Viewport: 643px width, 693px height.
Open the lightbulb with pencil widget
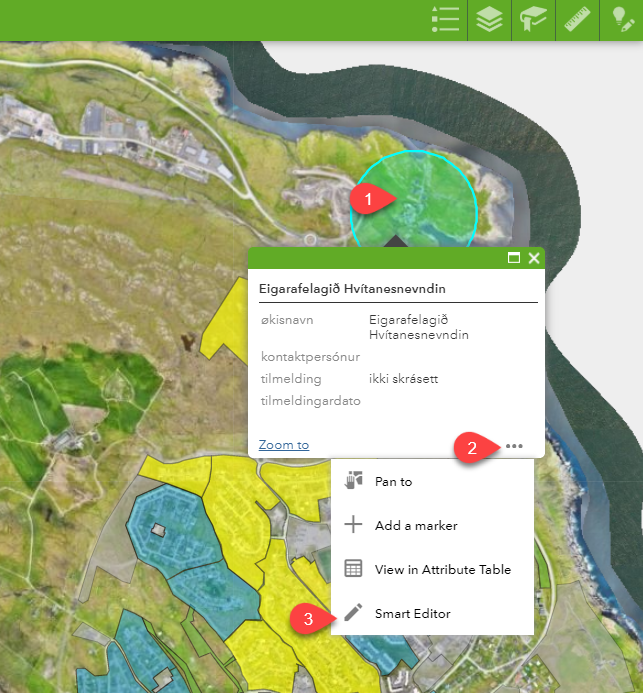621,20
